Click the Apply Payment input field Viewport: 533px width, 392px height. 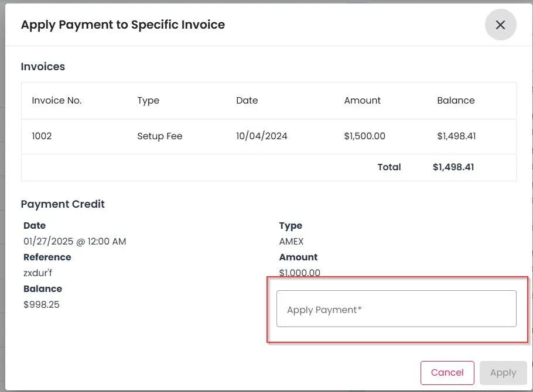396,309
